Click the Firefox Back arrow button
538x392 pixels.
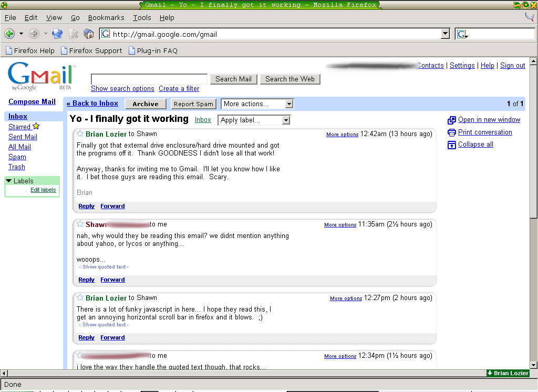tap(9, 34)
